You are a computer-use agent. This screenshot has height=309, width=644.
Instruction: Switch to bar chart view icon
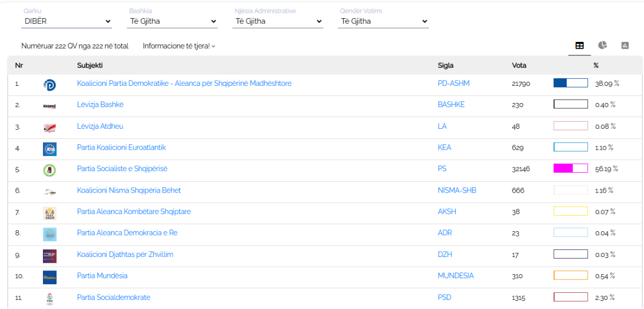(x=625, y=46)
